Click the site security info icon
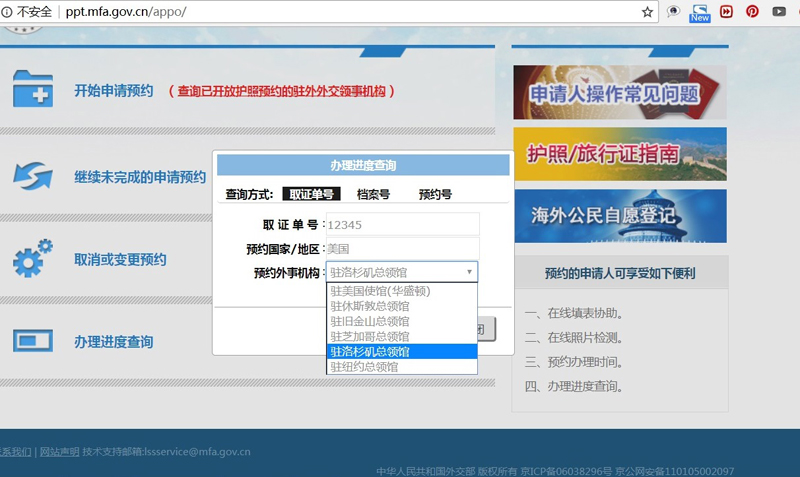 9,12
